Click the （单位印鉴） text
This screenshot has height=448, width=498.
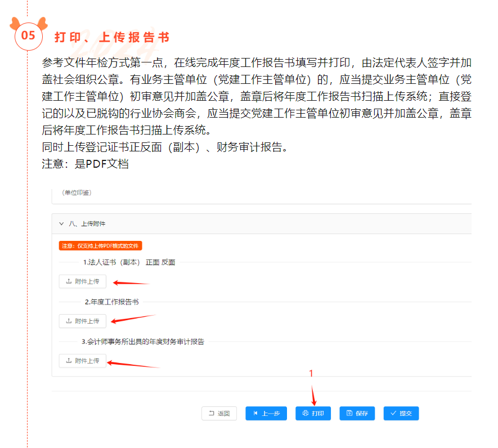tap(73, 192)
